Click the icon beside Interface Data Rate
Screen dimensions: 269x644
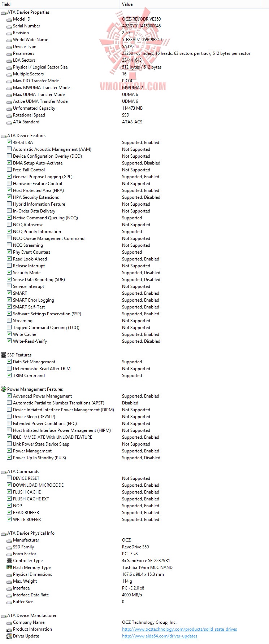point(9,595)
